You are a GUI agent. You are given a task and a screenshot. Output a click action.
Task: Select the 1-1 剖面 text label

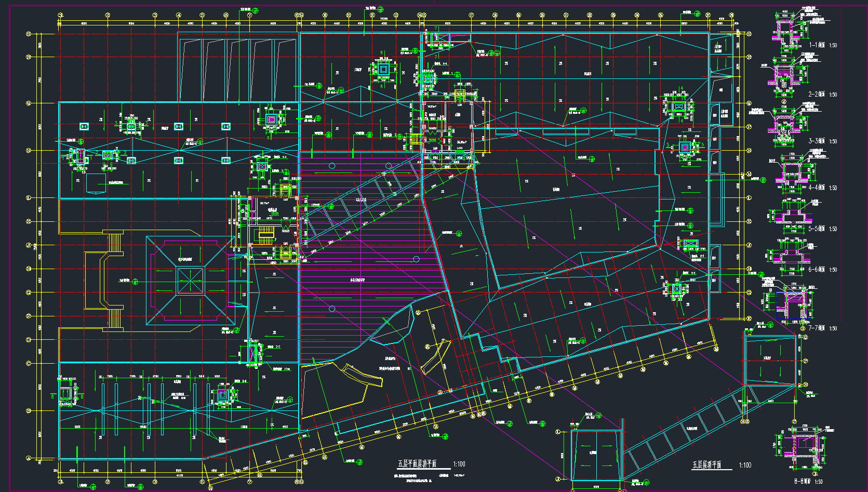click(x=817, y=45)
